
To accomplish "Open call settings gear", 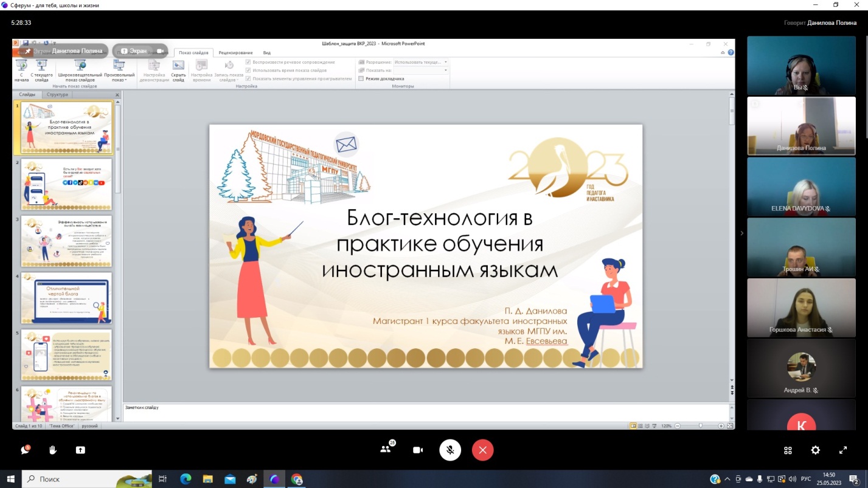I will 815,450.
